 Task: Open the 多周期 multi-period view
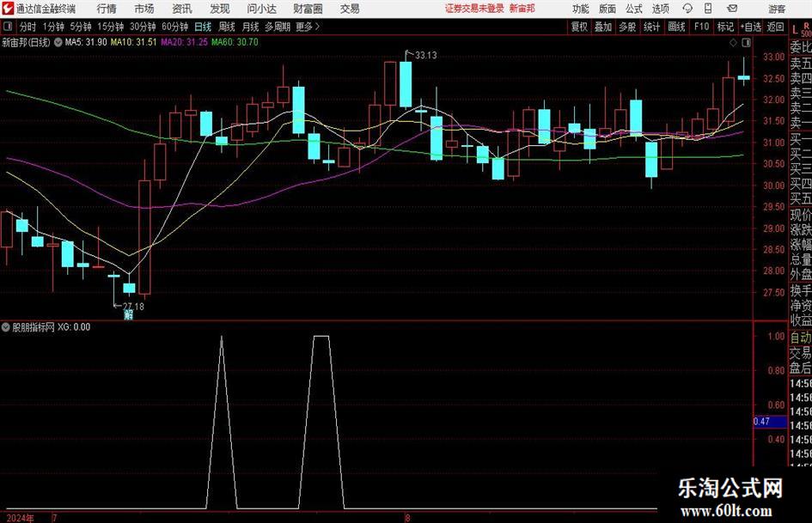(278, 27)
